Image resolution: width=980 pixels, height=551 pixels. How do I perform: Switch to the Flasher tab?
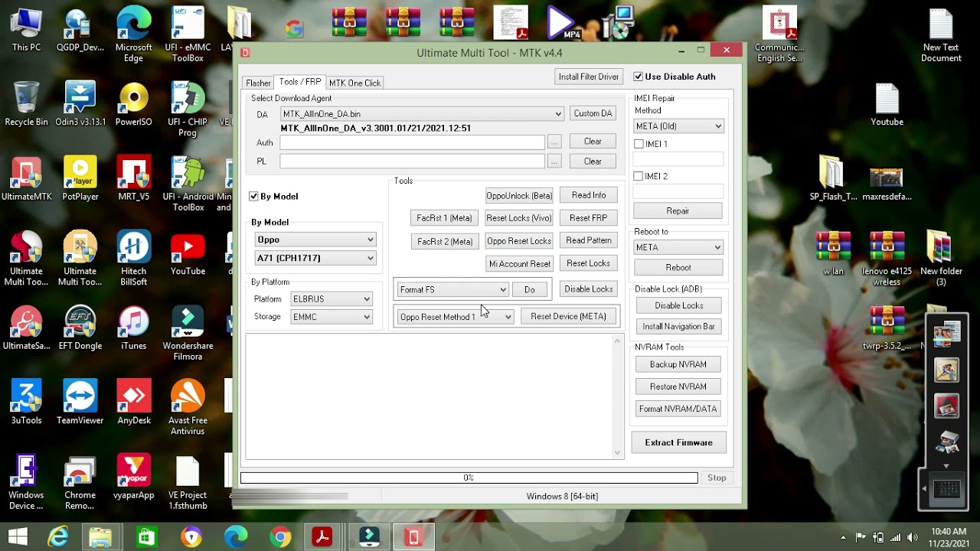click(x=258, y=83)
